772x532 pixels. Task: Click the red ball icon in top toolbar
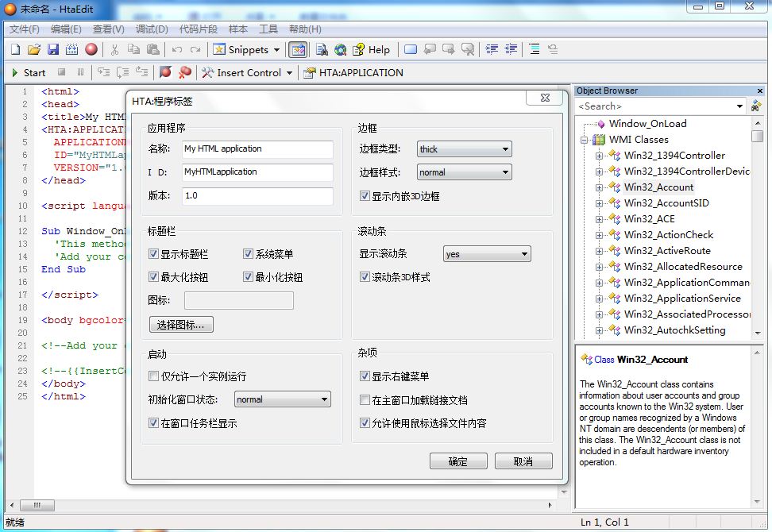click(x=91, y=49)
